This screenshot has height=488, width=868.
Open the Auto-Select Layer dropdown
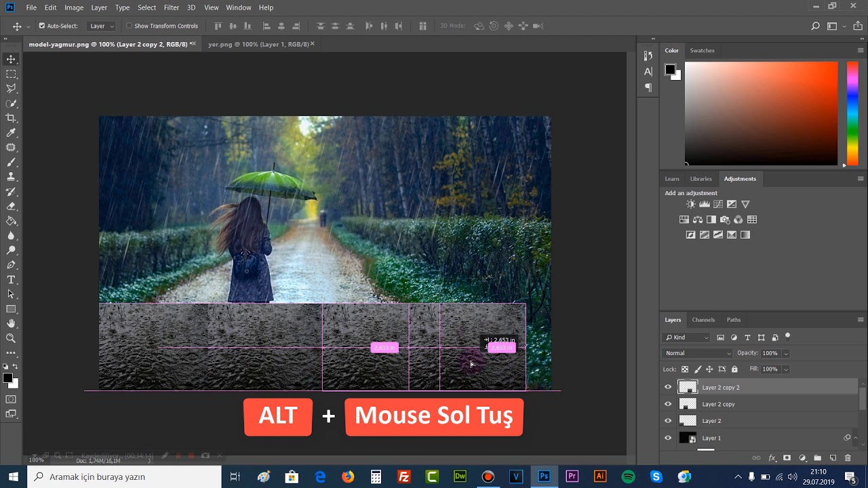[101, 26]
